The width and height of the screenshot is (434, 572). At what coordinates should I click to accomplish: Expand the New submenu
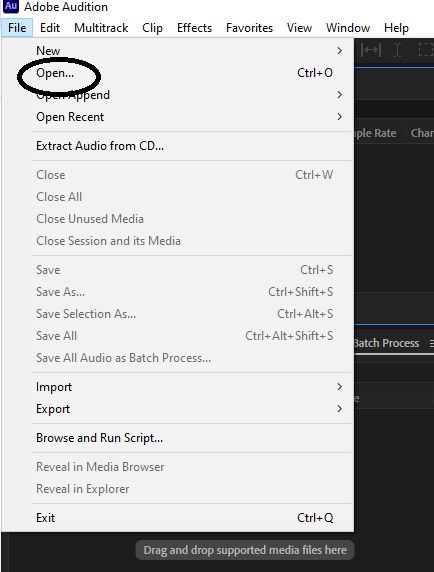pos(340,51)
